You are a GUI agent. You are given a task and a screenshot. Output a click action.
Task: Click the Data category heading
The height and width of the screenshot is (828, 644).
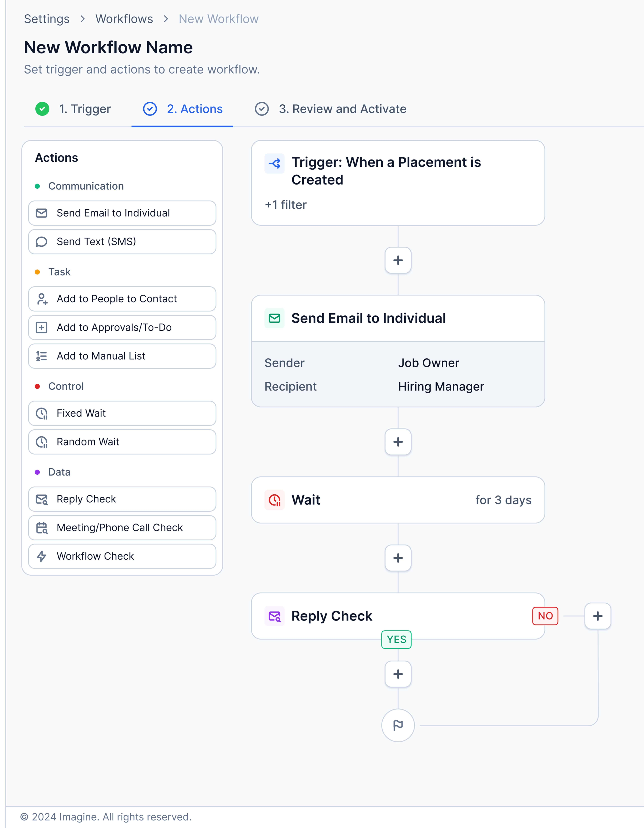point(60,472)
